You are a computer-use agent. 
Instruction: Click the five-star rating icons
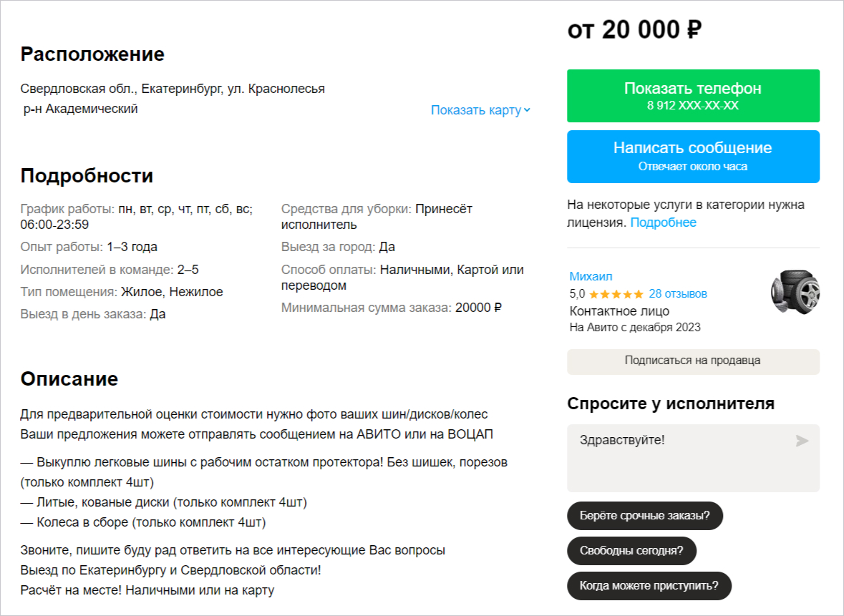coord(616,294)
